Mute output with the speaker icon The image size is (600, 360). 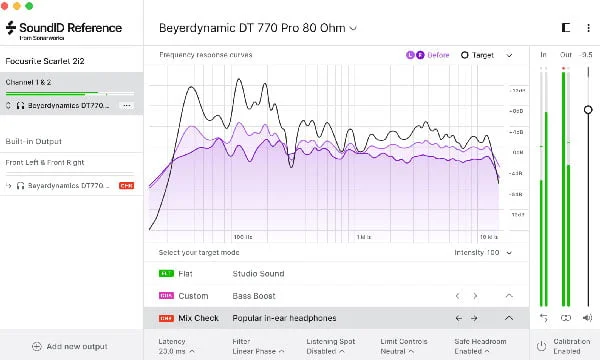pyautogui.click(x=587, y=318)
